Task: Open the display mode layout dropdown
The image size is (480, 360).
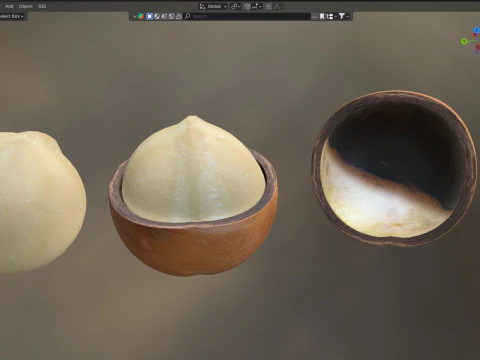Action: click(x=331, y=16)
